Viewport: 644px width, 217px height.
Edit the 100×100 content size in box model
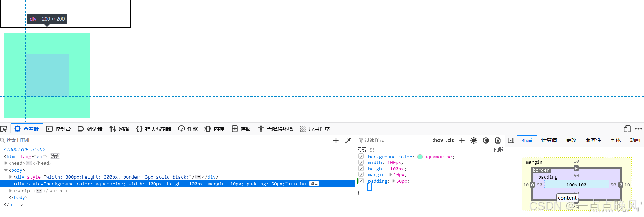[x=576, y=185]
